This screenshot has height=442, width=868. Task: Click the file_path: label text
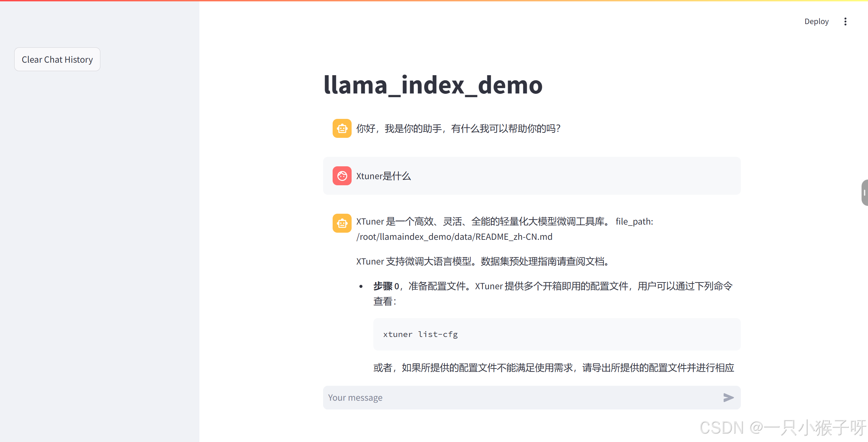pos(634,222)
